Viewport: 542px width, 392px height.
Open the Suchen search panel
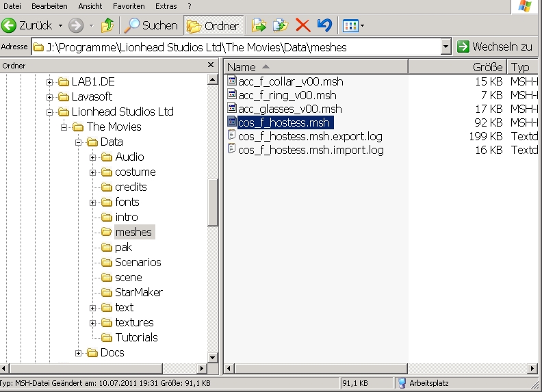tap(150, 26)
